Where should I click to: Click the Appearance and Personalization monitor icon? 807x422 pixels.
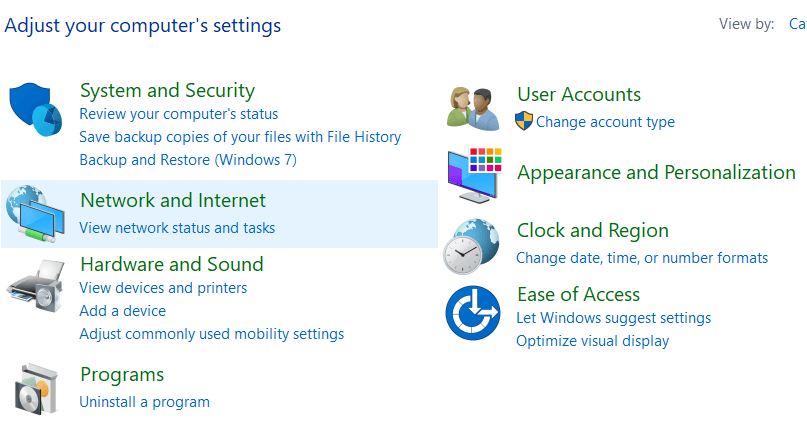[474, 174]
